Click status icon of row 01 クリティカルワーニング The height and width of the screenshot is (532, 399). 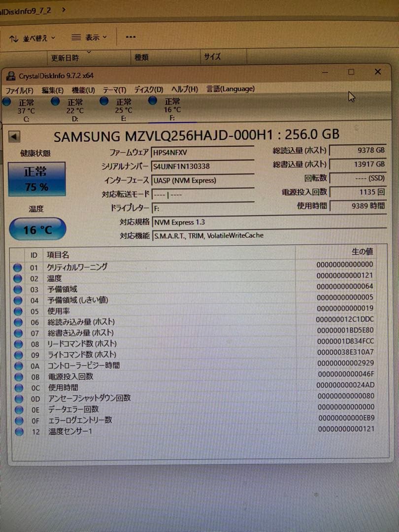point(18,267)
